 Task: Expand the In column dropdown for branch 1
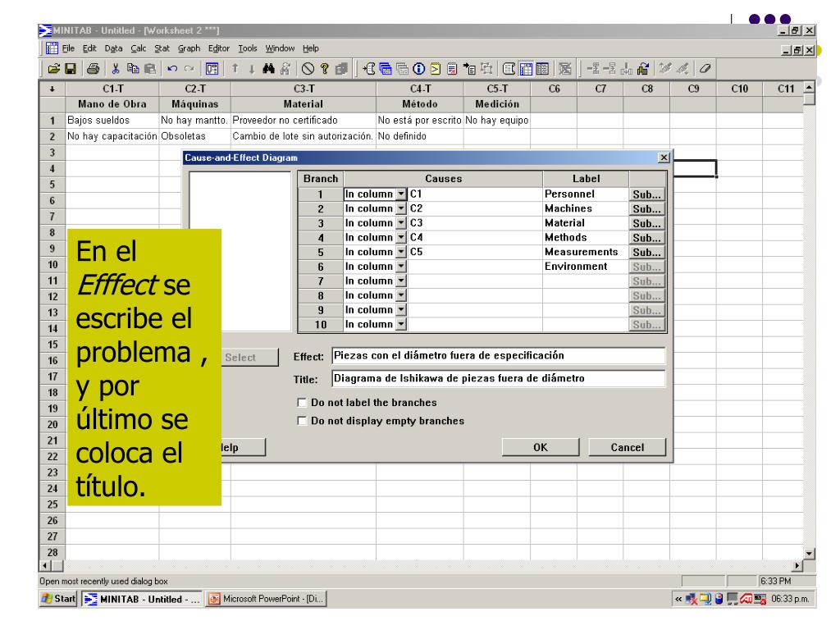pyautogui.click(x=401, y=194)
